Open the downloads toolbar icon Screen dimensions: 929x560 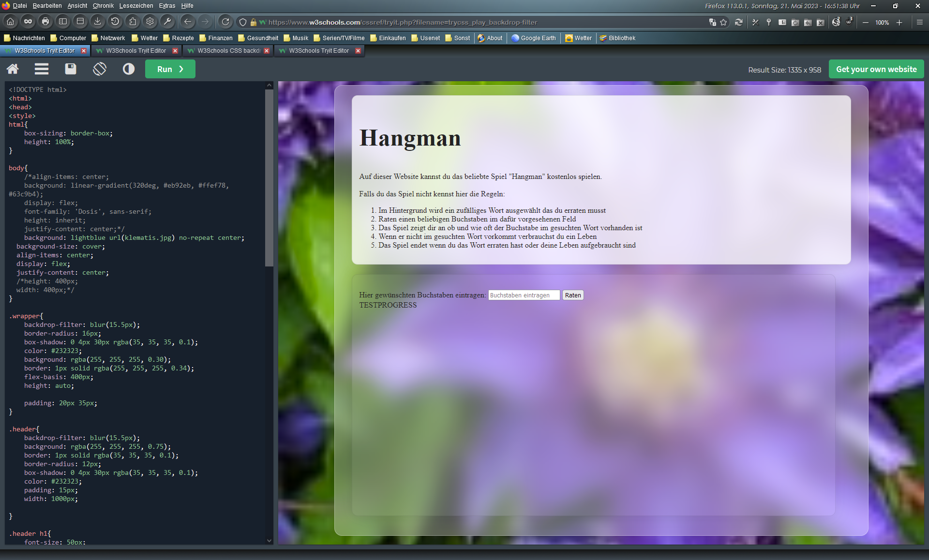(98, 22)
